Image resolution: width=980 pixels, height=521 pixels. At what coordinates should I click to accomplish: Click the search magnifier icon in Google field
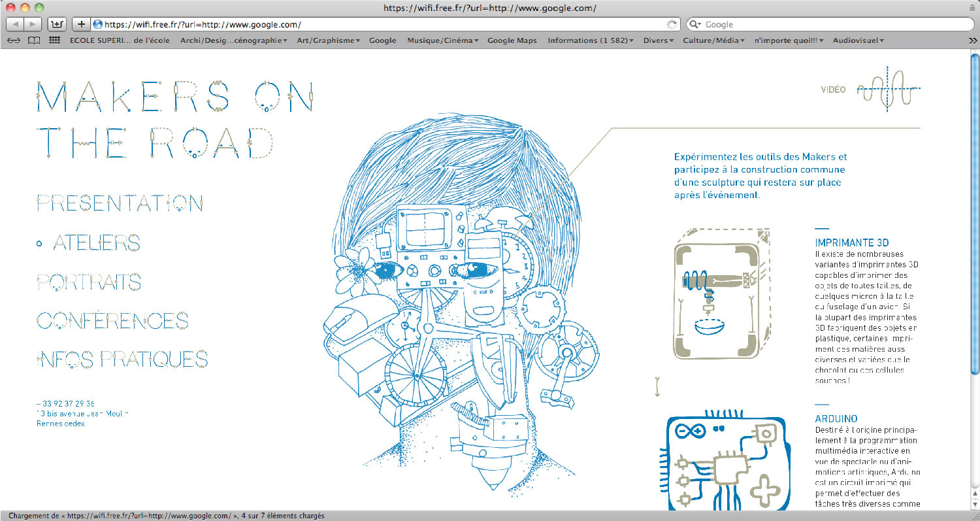696,24
